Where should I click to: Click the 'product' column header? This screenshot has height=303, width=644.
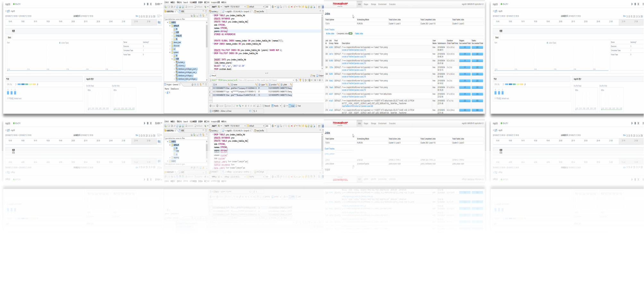(x=274, y=85)
